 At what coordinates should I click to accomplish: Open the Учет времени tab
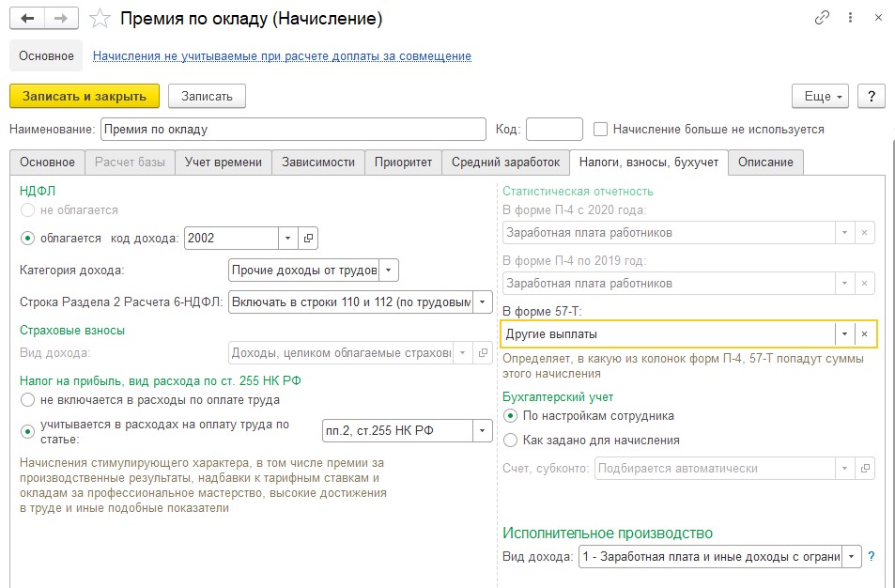224,162
